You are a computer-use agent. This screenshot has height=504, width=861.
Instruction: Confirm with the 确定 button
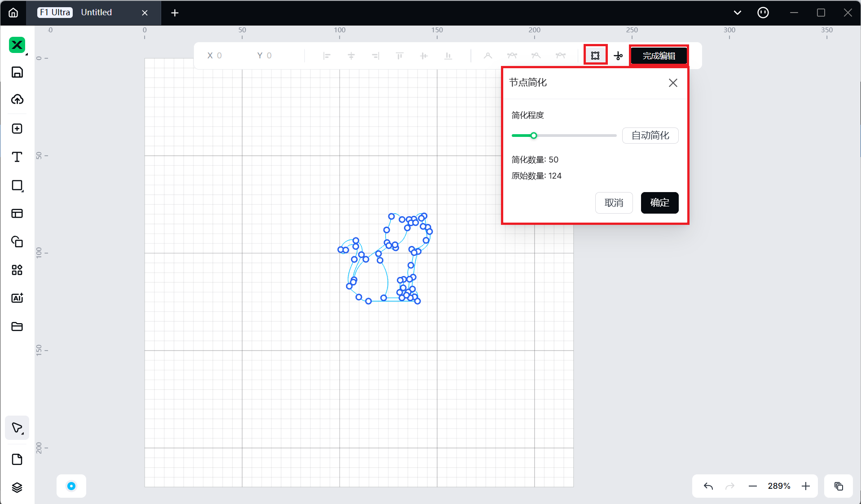pos(659,203)
